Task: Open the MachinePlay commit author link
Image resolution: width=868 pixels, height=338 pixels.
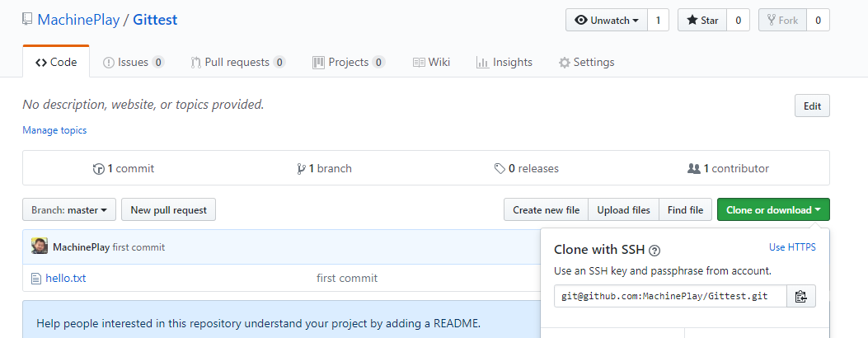Action: click(81, 247)
